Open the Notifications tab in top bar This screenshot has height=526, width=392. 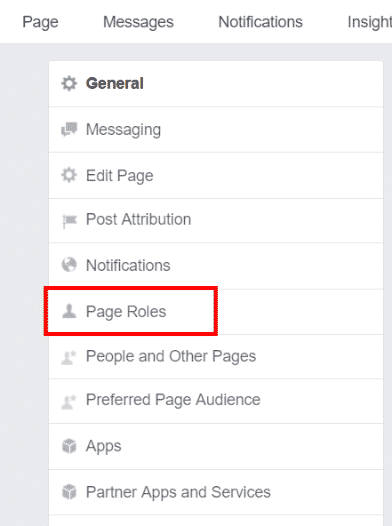pos(261,22)
